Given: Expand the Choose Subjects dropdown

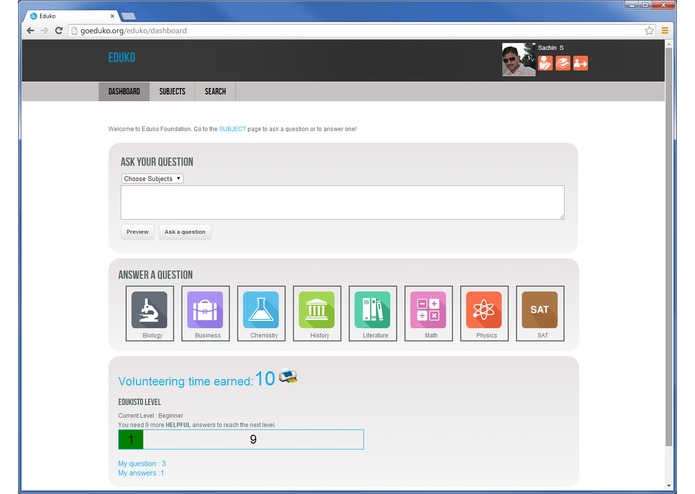Looking at the screenshot, I should tap(152, 179).
